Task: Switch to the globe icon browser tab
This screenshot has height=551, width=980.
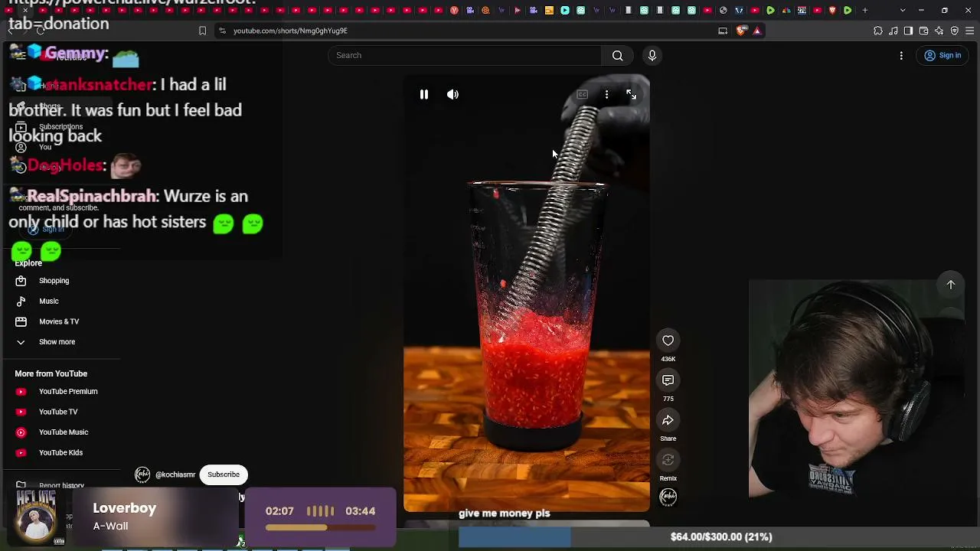Action: point(723,10)
